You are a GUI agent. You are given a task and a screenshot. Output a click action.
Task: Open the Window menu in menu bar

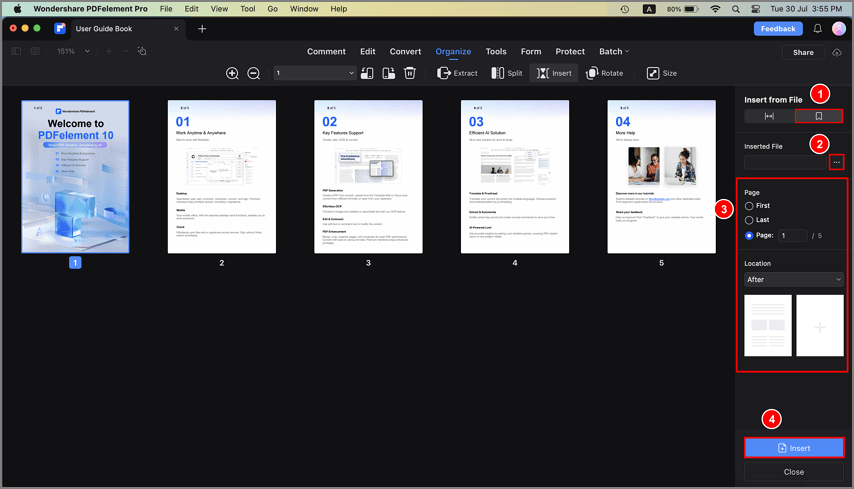click(304, 9)
